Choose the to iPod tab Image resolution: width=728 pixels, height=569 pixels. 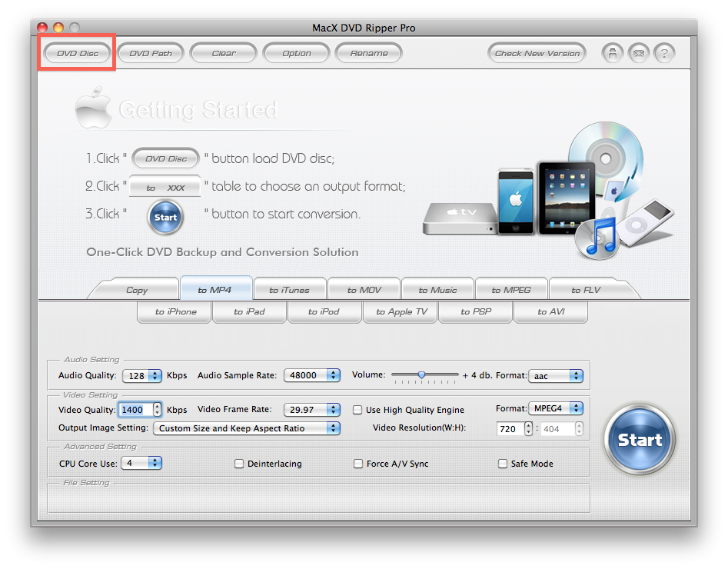click(324, 311)
